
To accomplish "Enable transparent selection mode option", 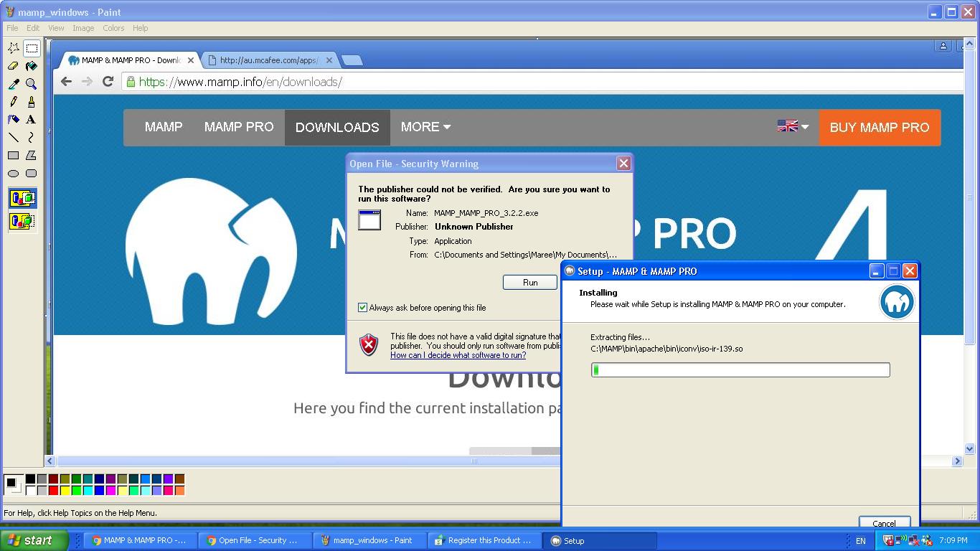I will point(22,221).
